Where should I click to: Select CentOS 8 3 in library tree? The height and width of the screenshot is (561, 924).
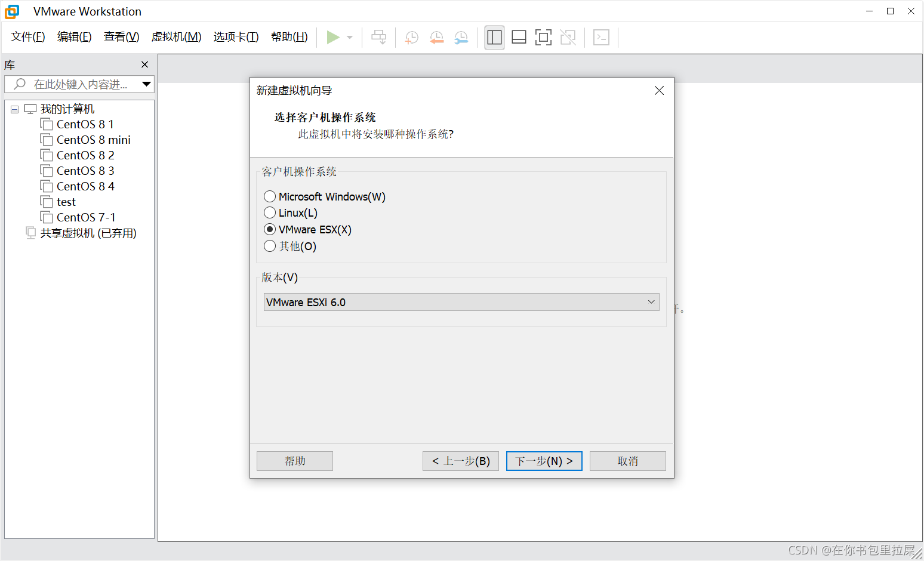pyautogui.click(x=85, y=171)
